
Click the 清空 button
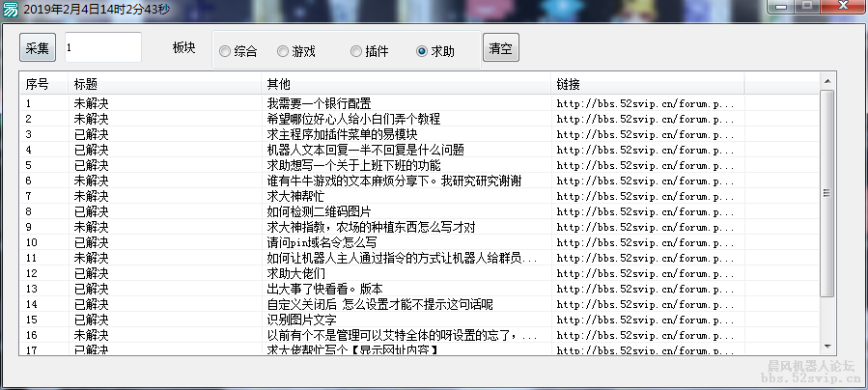(x=500, y=48)
